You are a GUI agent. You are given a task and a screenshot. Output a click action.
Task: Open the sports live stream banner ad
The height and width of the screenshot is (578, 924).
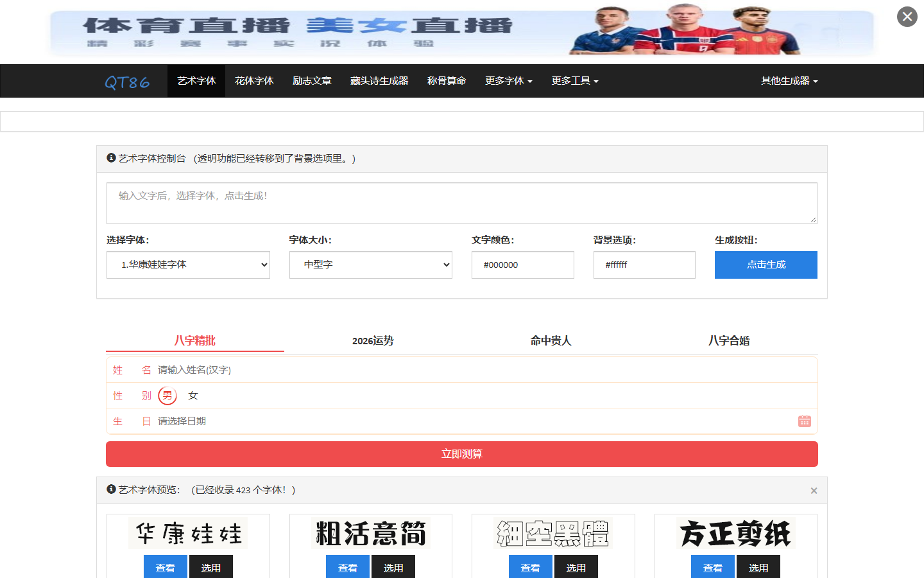click(462, 32)
